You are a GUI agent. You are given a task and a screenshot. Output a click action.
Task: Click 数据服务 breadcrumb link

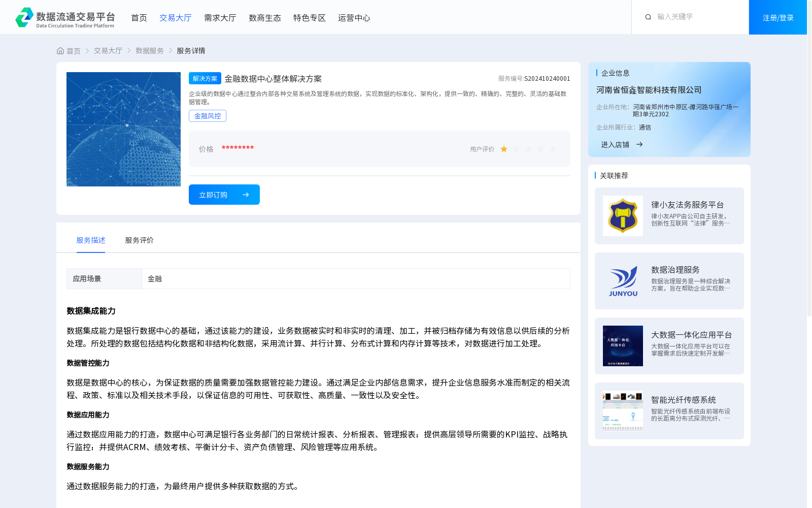[x=150, y=51]
